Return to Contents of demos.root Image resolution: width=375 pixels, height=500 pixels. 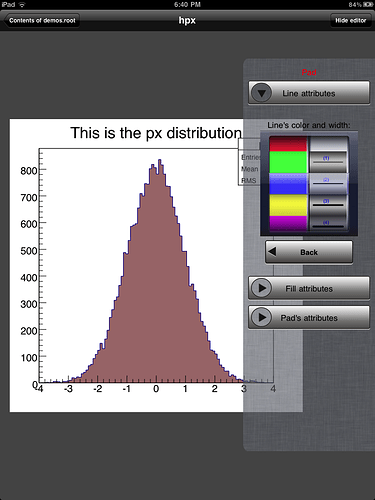[x=42, y=20]
